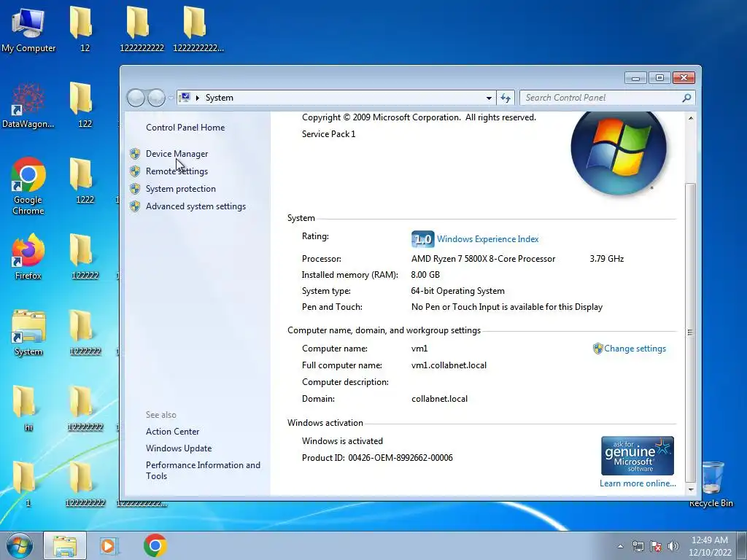Click the Control Panel icon in address bar
The image size is (747, 560).
pyautogui.click(x=185, y=98)
